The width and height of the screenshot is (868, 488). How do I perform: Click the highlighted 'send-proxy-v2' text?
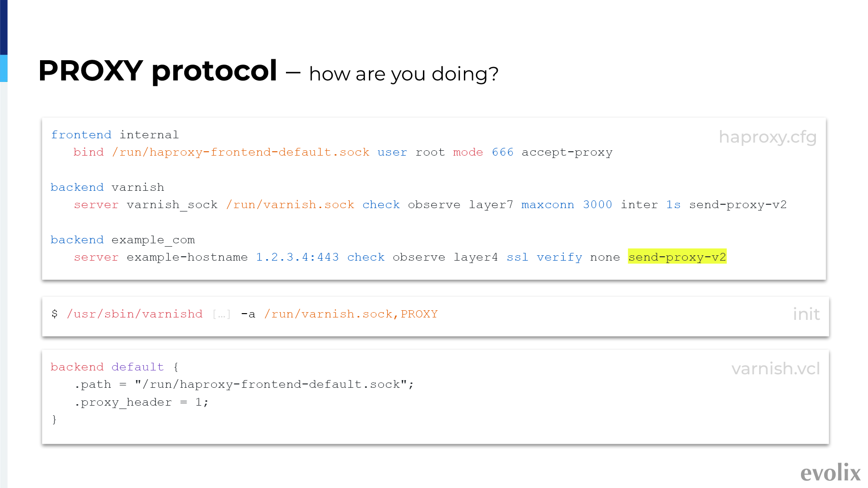[x=677, y=257]
